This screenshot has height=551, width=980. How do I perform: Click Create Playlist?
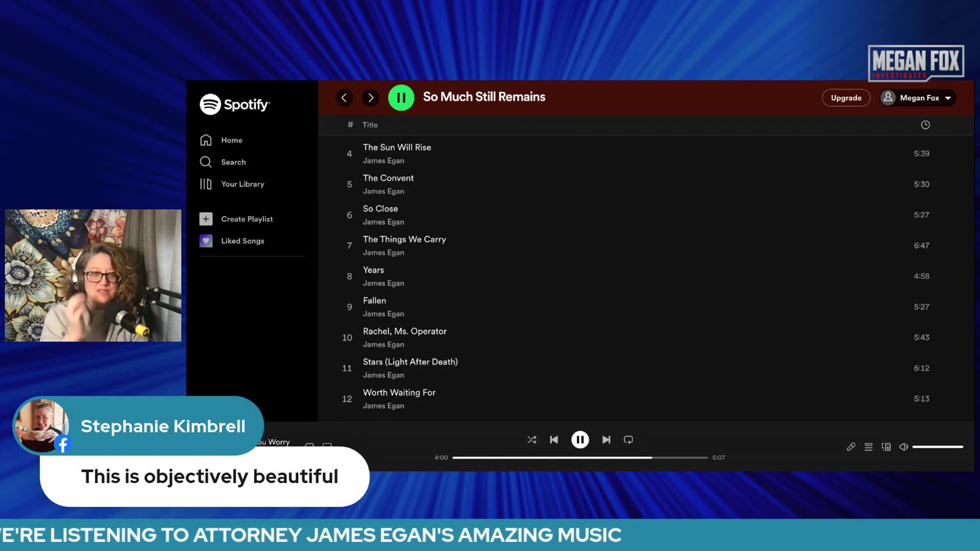[x=247, y=219]
